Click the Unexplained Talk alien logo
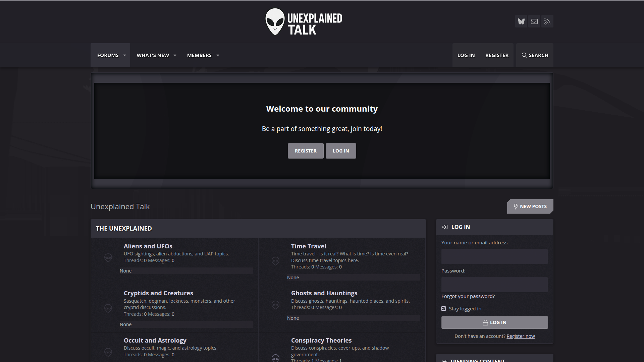644x362 pixels. (x=304, y=22)
